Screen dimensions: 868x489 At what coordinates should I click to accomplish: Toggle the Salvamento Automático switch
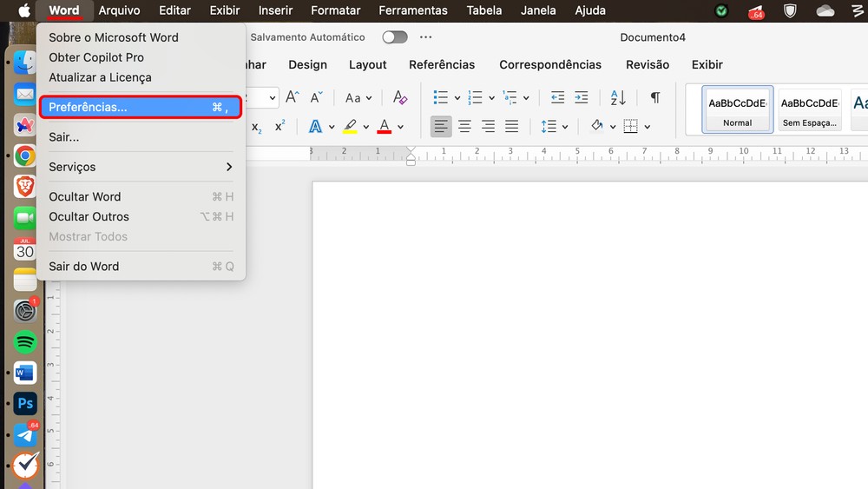[395, 37]
